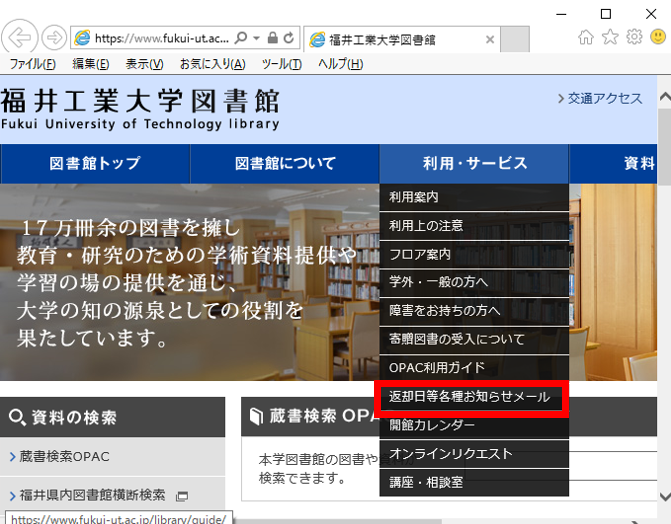
Task: Open the 蔵書検索OPAC sidebar link
Action: point(64,457)
